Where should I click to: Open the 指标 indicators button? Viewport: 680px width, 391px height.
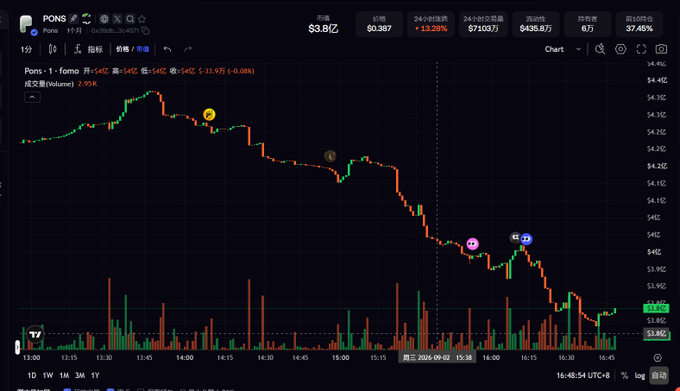pos(95,49)
